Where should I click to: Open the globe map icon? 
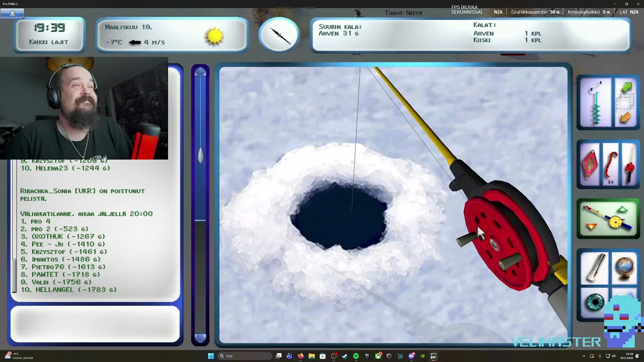pyautogui.click(x=624, y=268)
